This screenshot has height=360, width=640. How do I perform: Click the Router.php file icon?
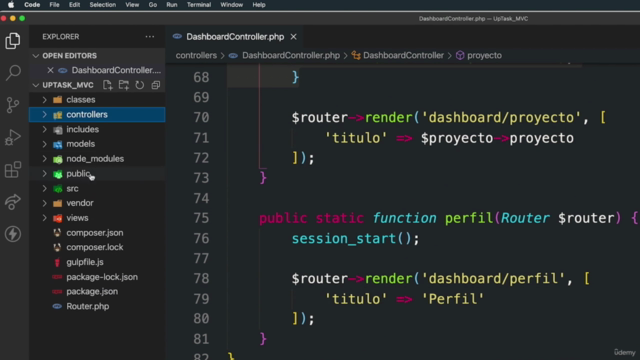tap(58, 306)
